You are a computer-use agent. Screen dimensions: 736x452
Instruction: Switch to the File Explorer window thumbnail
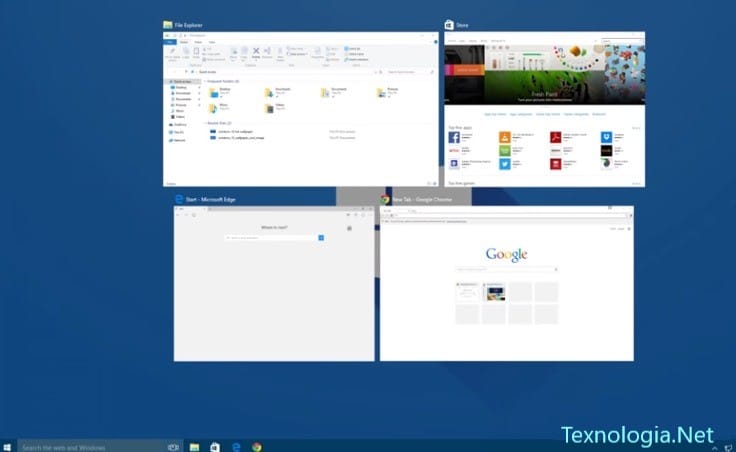click(x=300, y=108)
